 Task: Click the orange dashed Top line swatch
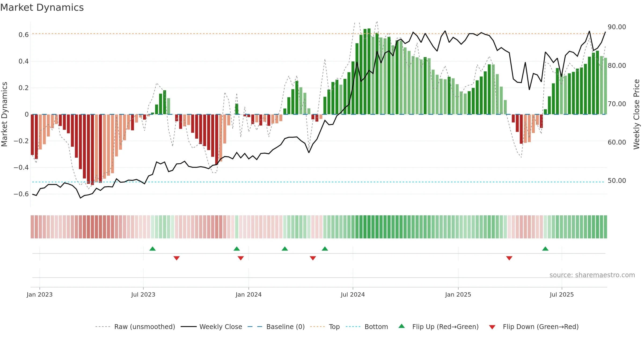(x=317, y=327)
